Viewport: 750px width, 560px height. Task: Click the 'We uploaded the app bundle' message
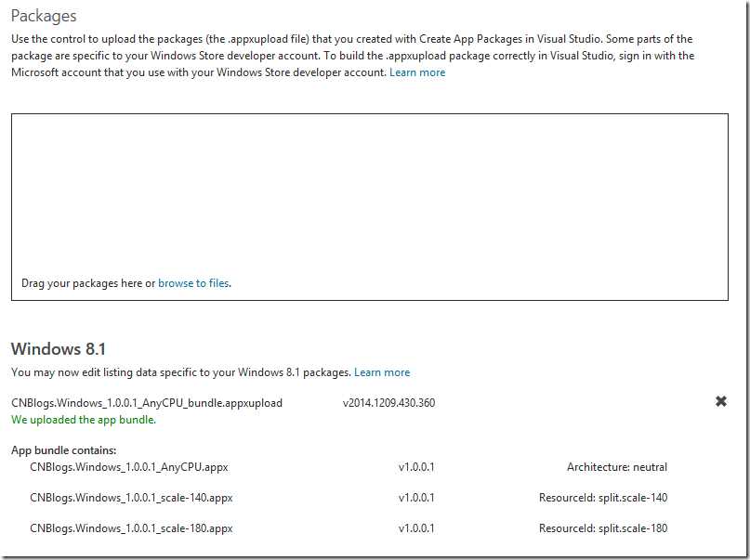(84, 420)
